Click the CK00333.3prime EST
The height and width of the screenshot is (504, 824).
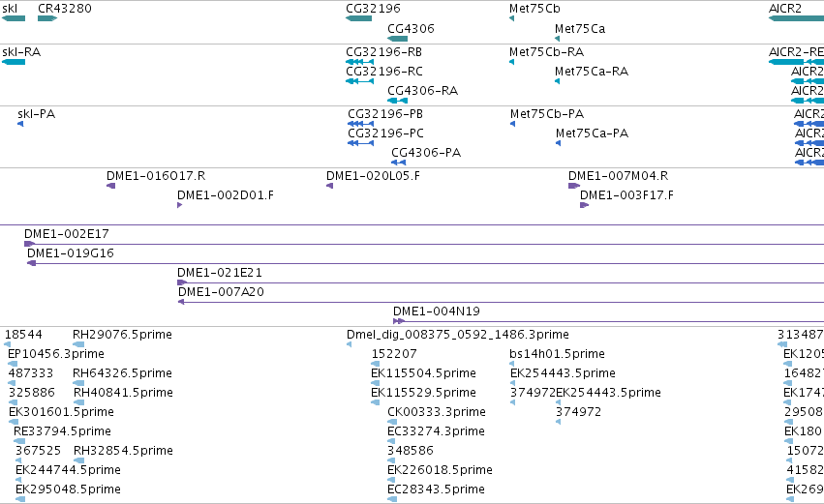391,422
